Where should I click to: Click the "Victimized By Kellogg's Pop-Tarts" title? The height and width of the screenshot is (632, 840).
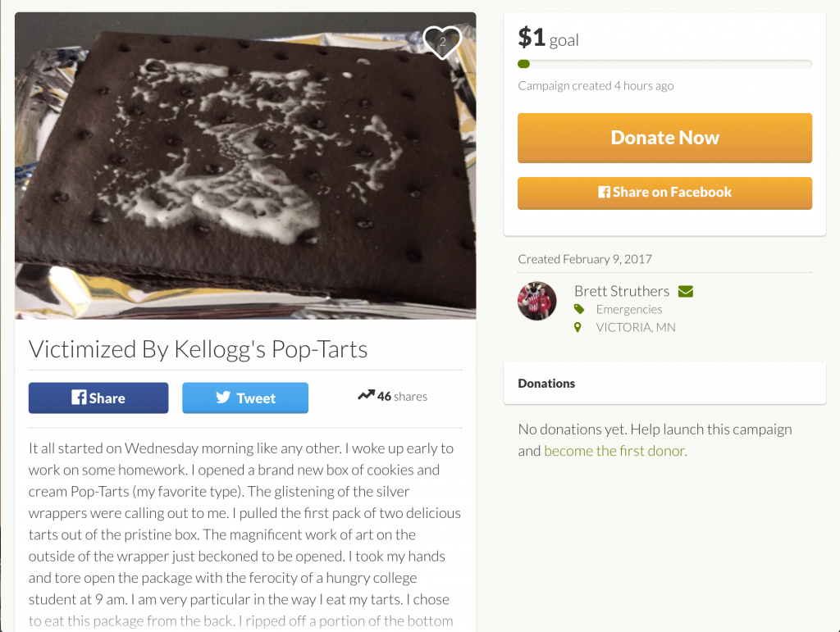coord(198,349)
